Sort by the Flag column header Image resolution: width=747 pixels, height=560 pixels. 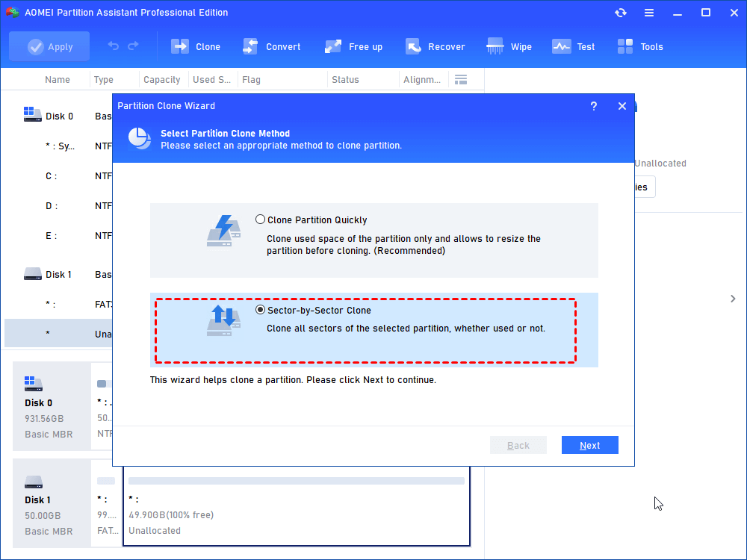pyautogui.click(x=251, y=80)
